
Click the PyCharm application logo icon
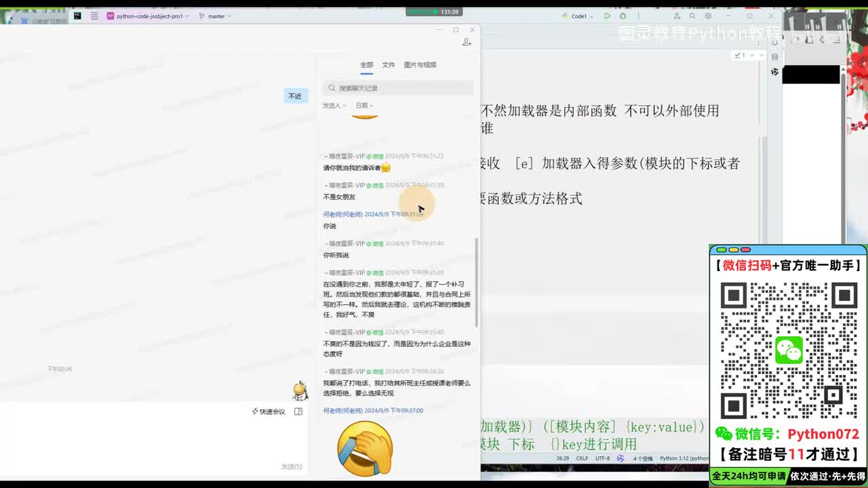(x=77, y=16)
